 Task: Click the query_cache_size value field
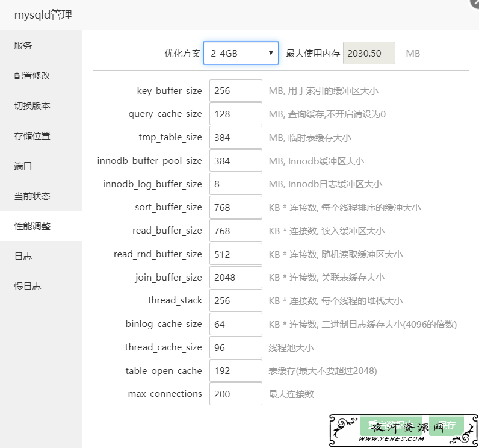click(x=236, y=114)
